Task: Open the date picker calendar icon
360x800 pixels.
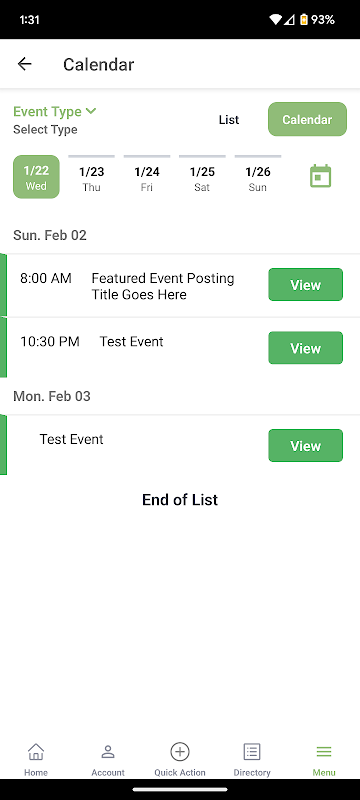Action: coord(321,176)
